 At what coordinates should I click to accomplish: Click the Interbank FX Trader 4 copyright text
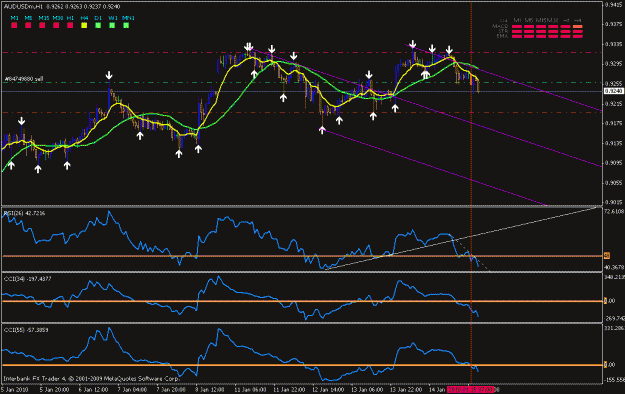(91, 378)
